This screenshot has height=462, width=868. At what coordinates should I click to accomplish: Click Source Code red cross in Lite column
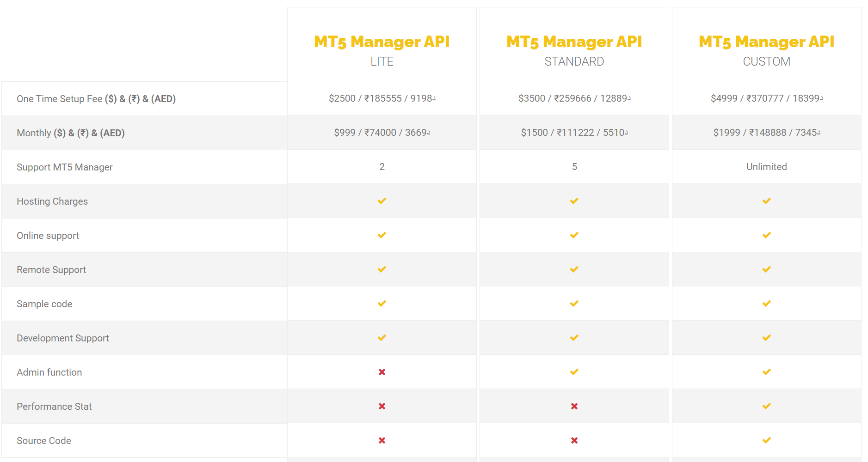382,440
